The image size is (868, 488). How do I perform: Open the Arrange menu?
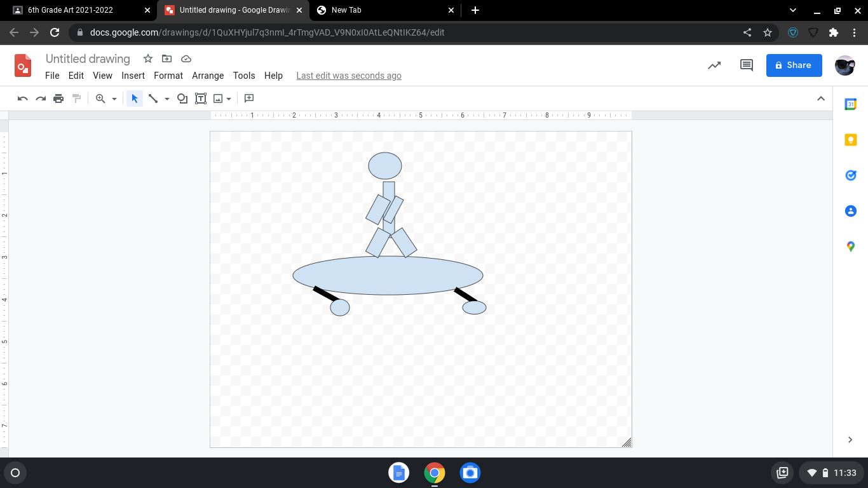(x=208, y=76)
